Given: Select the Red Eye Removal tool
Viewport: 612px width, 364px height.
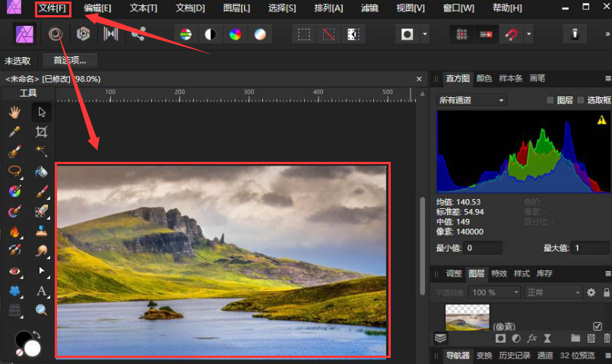Looking at the screenshot, I should tap(14, 271).
